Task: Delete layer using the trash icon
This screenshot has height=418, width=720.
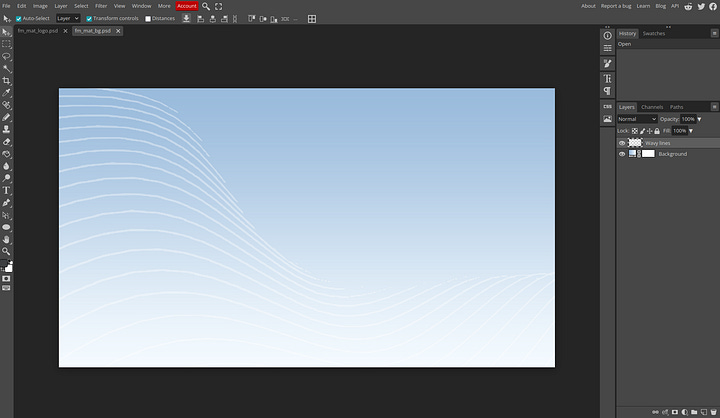Action: coord(714,412)
